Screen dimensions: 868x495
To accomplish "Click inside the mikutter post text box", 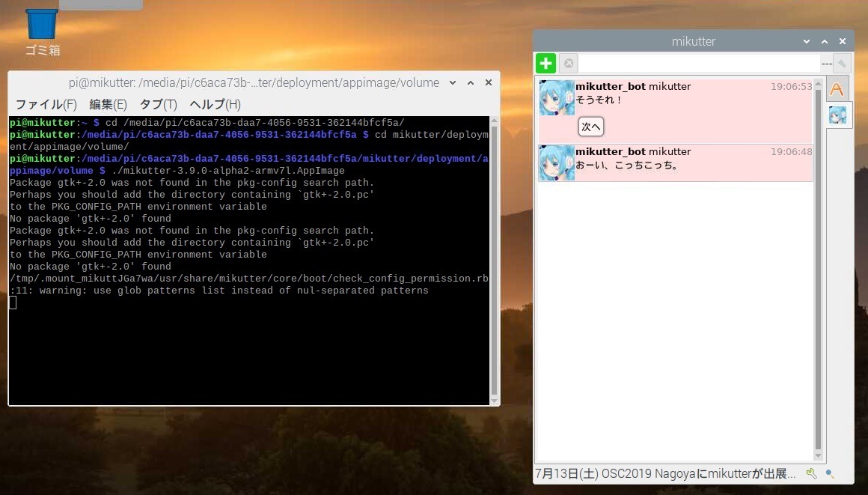I will click(x=699, y=63).
